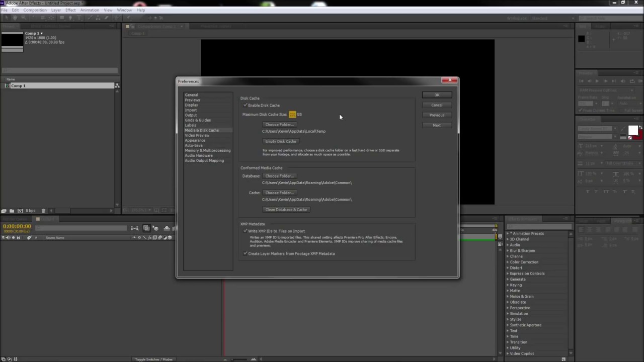Click the new folder icon in Project panel

pyautogui.click(x=12, y=211)
